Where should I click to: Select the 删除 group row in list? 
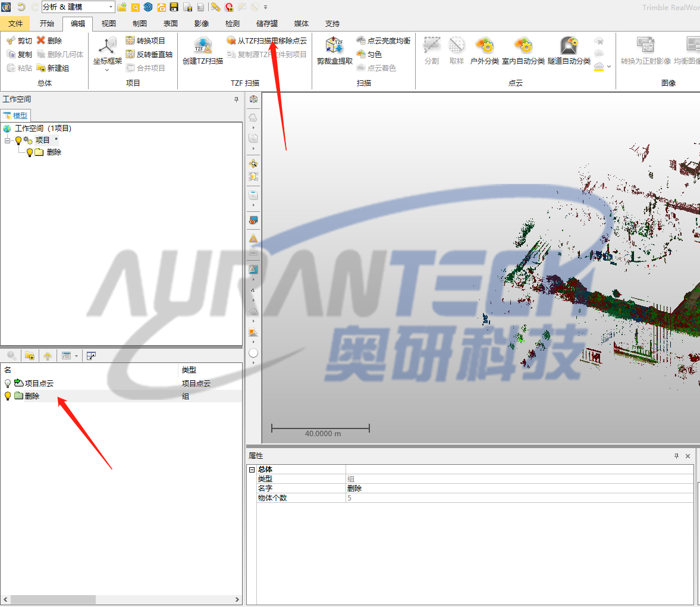121,396
